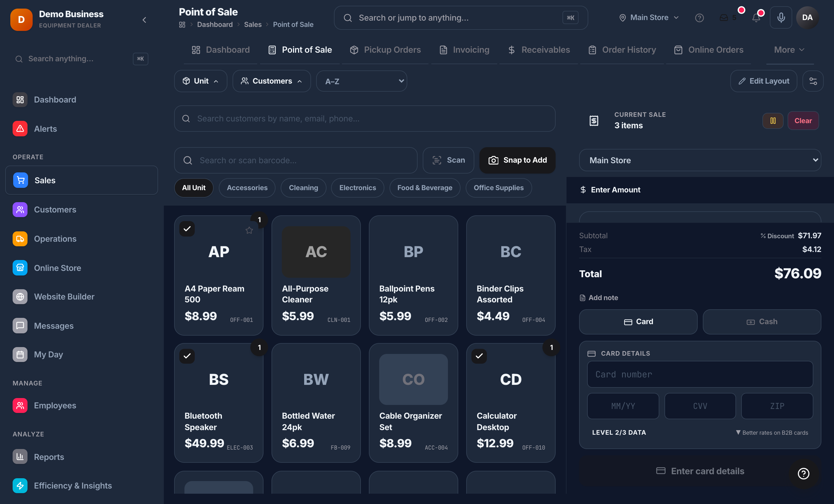Image resolution: width=834 pixels, height=504 pixels.
Task: Filter by Food & Beverage category
Action: [x=425, y=188]
